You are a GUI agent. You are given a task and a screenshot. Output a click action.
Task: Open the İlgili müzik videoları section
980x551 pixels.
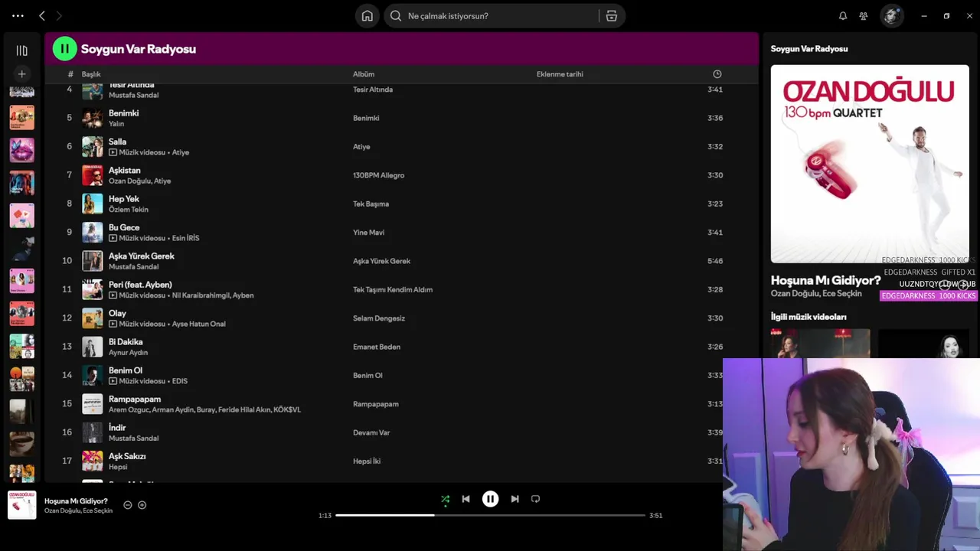(x=808, y=317)
